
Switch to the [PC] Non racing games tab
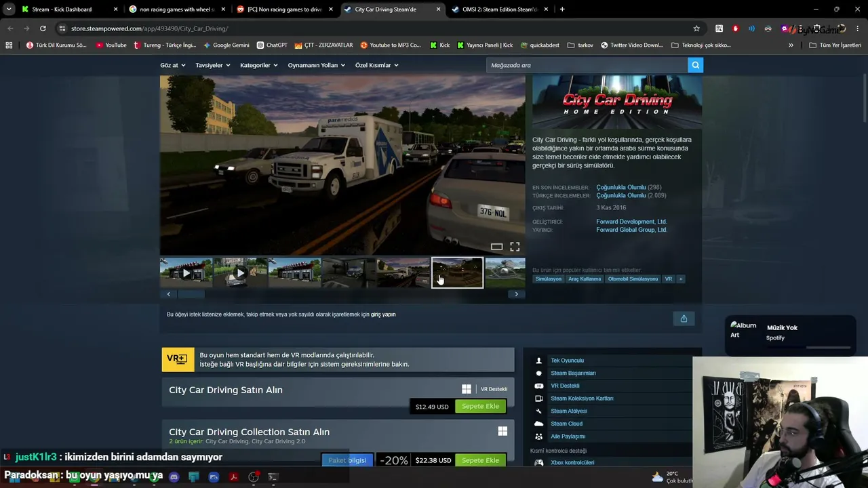[283, 9]
